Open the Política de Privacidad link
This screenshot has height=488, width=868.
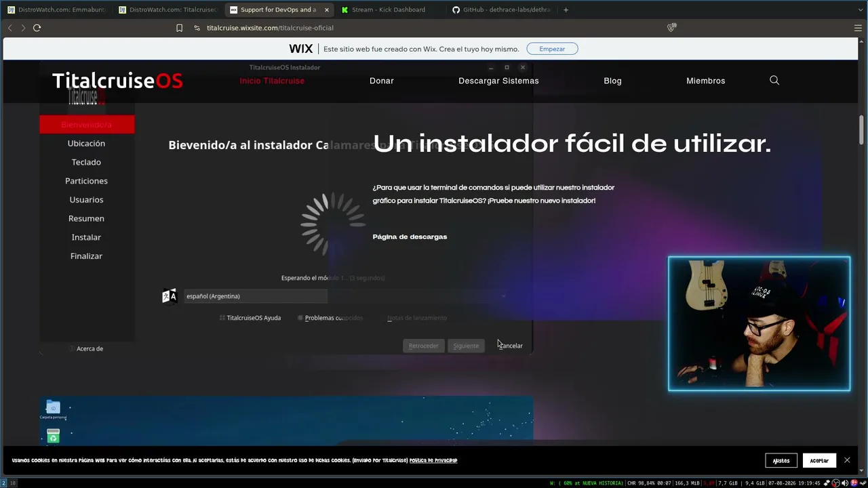click(x=433, y=460)
